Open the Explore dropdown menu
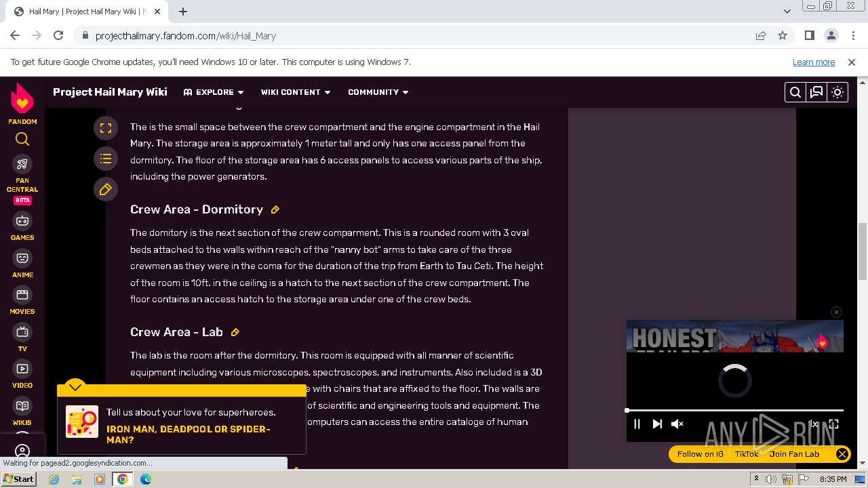Screen dimensions: 868x488 pyautogui.click(x=214, y=92)
